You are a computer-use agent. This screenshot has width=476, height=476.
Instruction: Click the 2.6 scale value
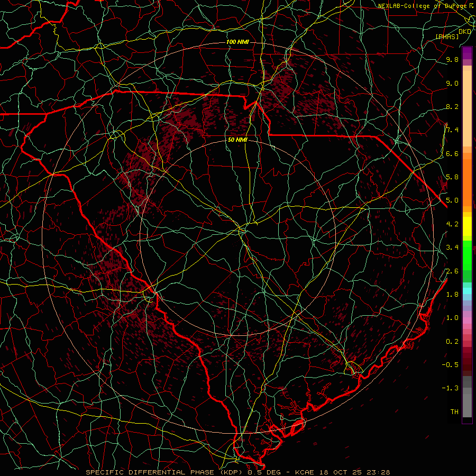click(452, 271)
